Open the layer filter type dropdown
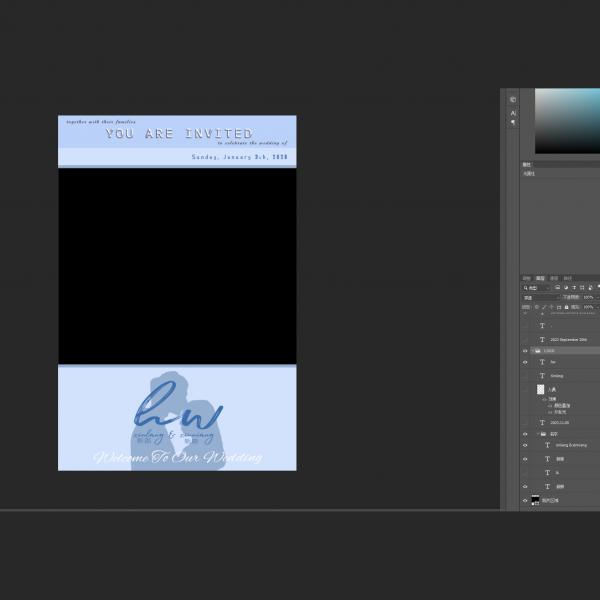Screen dimensions: 600x600 (535, 288)
